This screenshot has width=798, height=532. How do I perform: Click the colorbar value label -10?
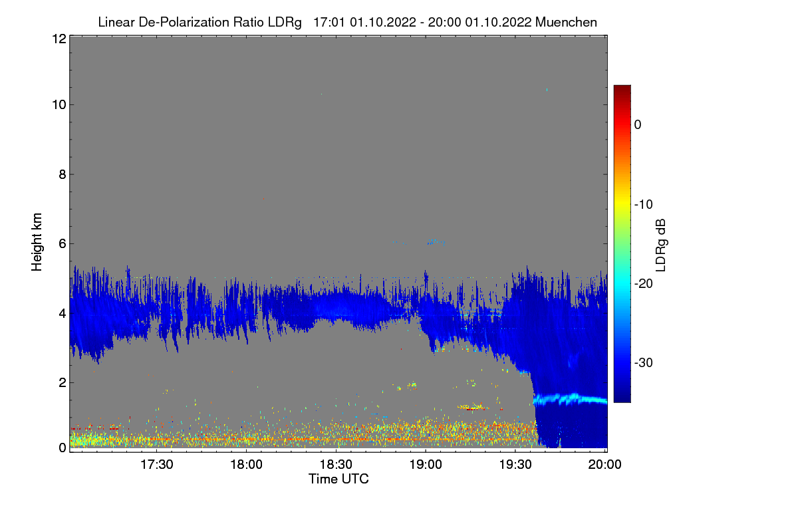[x=643, y=204]
